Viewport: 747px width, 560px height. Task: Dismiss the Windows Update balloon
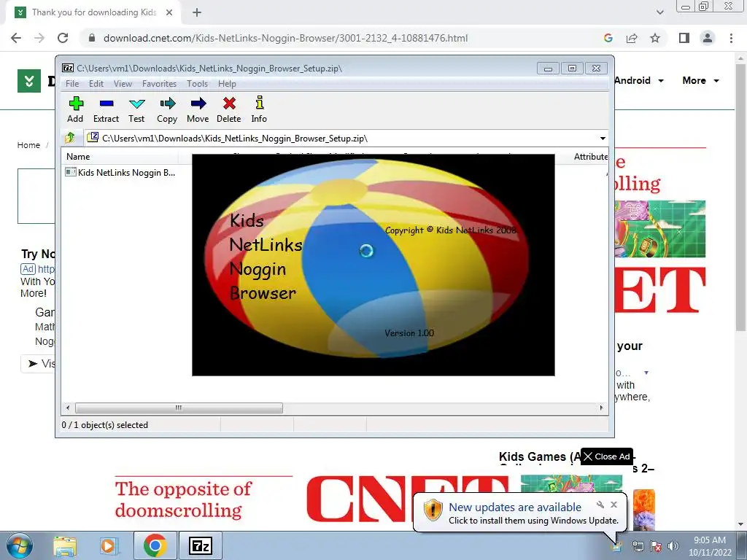point(614,505)
